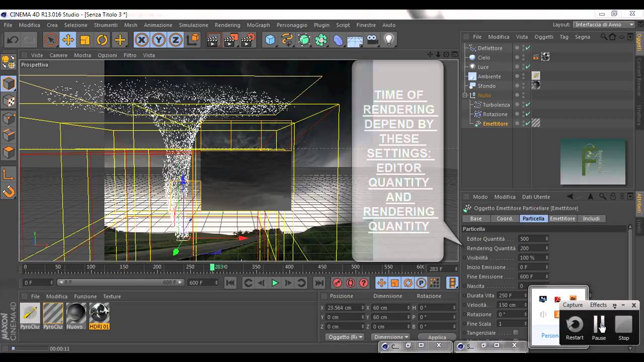Screen dimensions: 644x362
Task: Open the Includi tab
Action: 591,219
